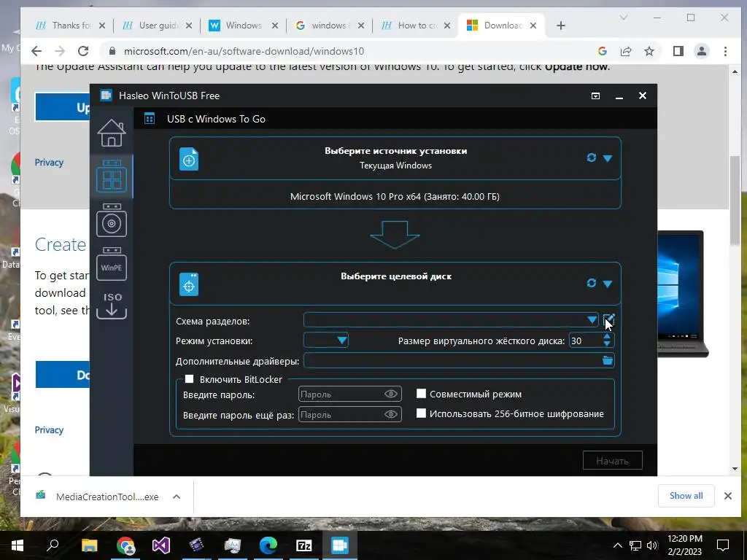Open File Explorer from taskbar
747x560 pixels.
tap(89, 545)
